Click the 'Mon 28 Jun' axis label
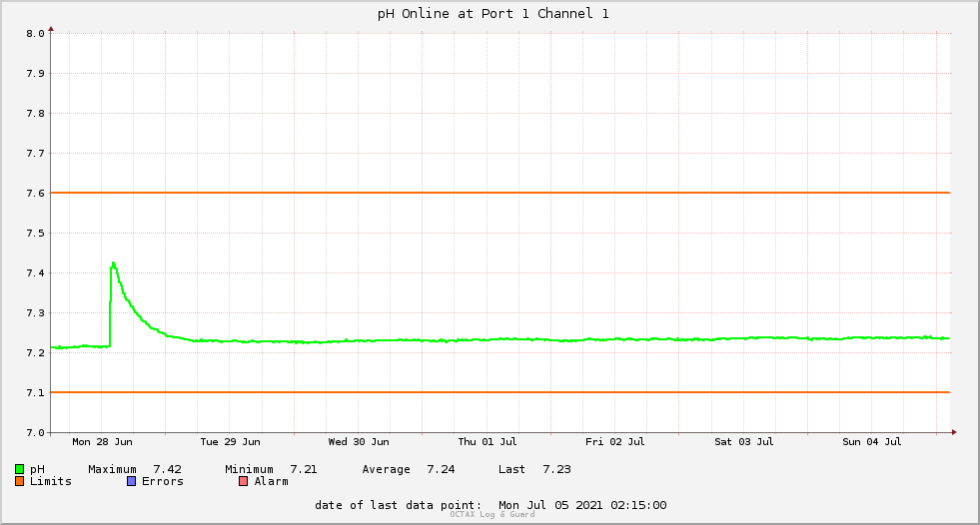 pyautogui.click(x=103, y=442)
